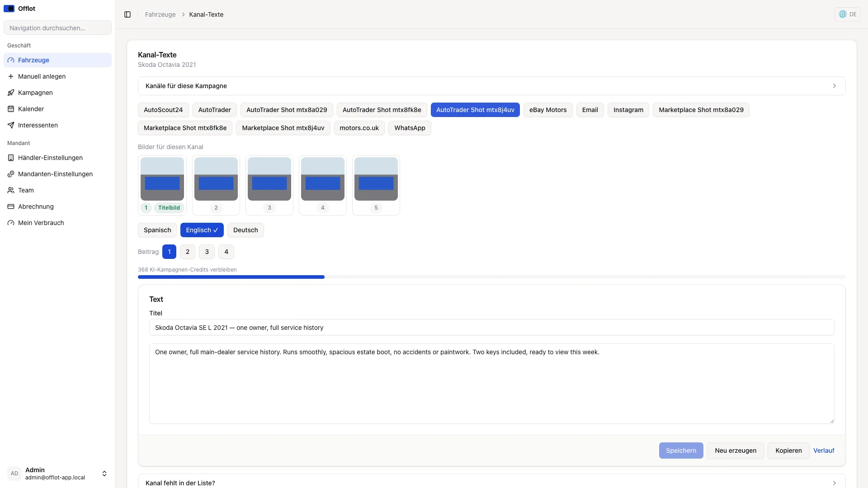This screenshot has height=488, width=868.
Task: Expand the Kanal fehlt in der Liste section
Action: click(492, 483)
